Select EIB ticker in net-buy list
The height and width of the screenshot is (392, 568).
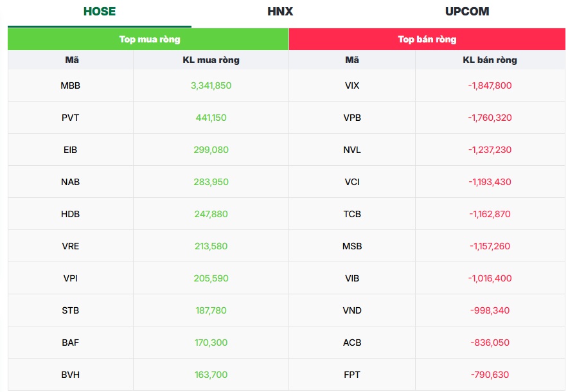coord(70,150)
